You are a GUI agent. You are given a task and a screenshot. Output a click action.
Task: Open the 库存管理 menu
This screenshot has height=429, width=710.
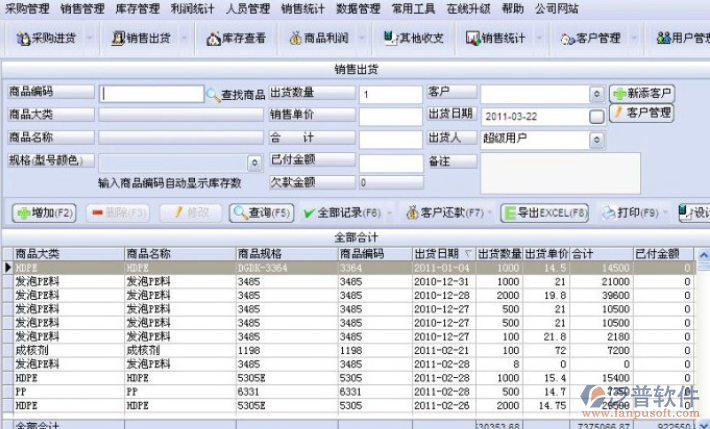click(x=137, y=8)
